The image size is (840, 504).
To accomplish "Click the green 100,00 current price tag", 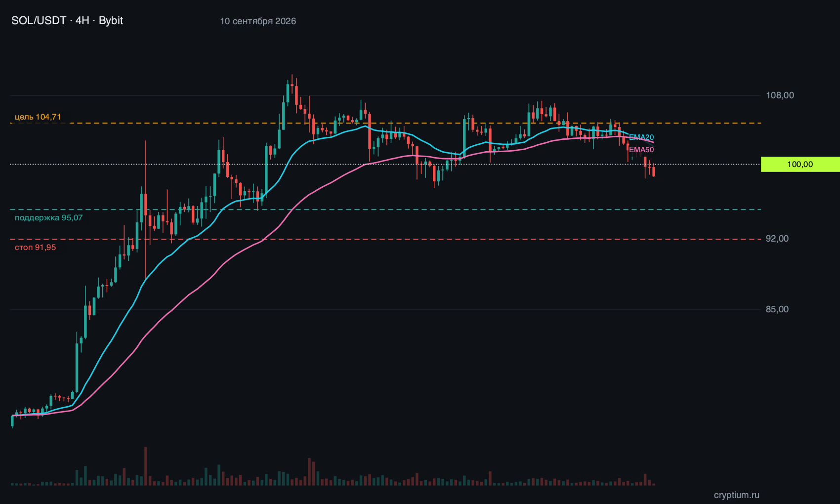I will point(800,165).
